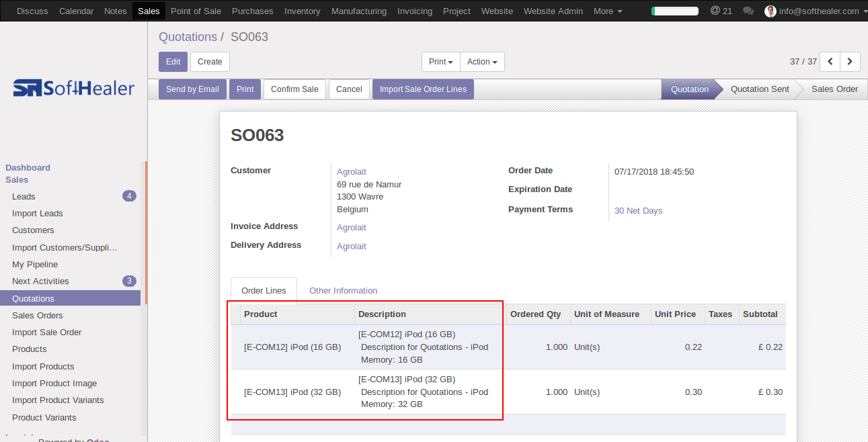Screen dimensions: 868x442
Task: Open the Notes menu
Action: (x=116, y=11)
